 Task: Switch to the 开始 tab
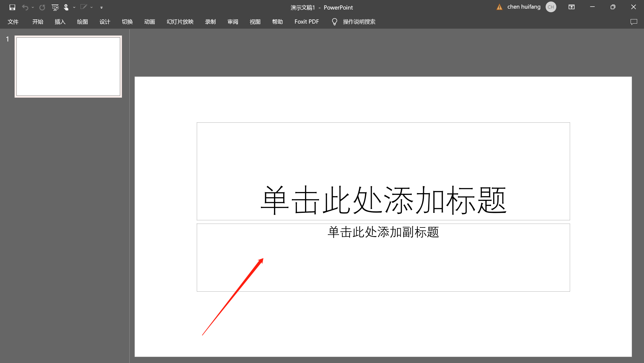(x=38, y=22)
